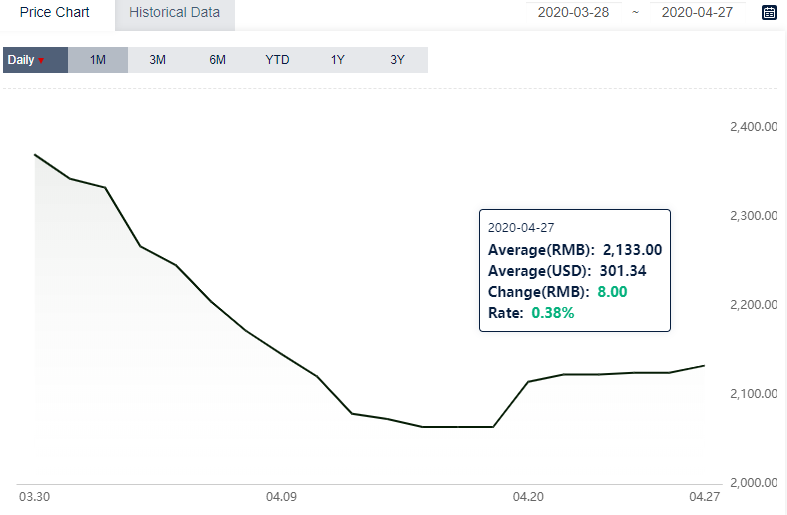Select the 6M time range
Screen dimensions: 787x515
(217, 60)
